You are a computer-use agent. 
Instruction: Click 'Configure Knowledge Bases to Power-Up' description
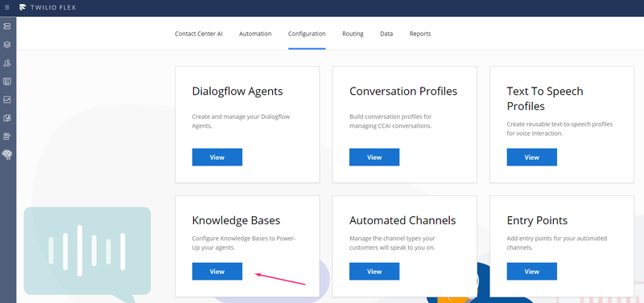pos(244,244)
